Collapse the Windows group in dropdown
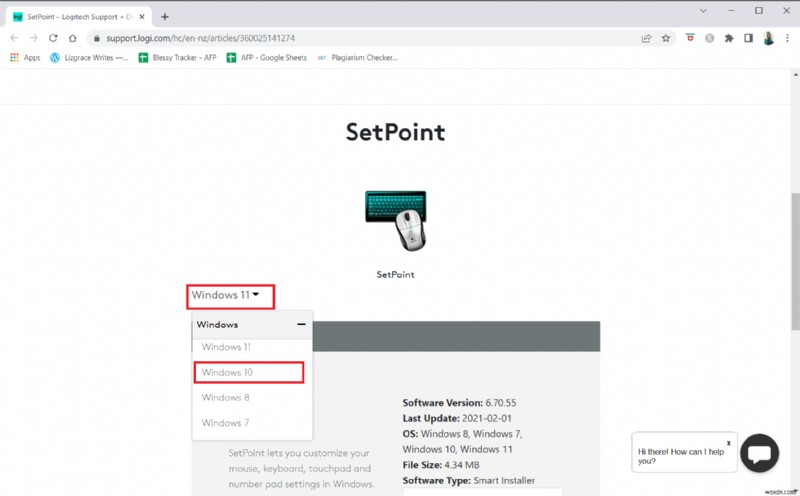Image resolution: width=800 pixels, height=496 pixels. 301,325
